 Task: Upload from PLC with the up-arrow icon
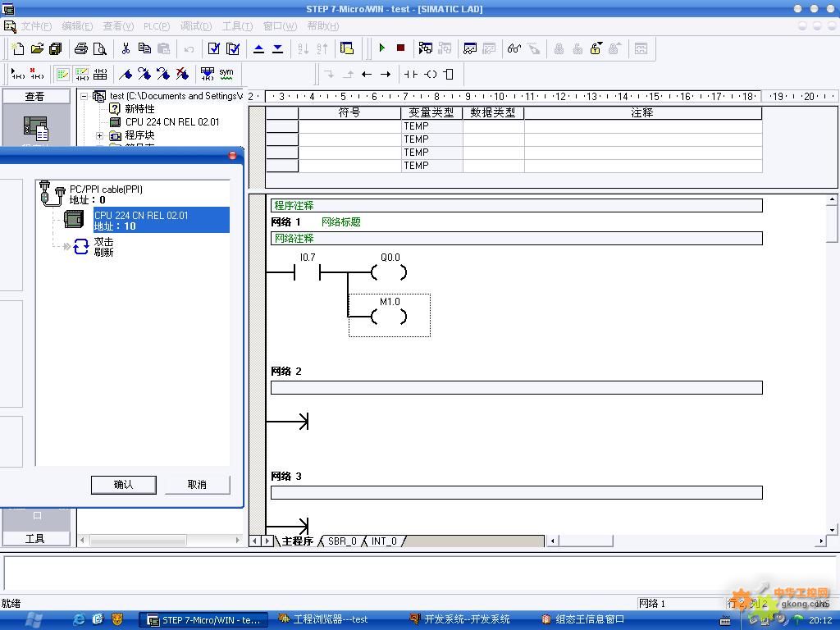(x=258, y=48)
